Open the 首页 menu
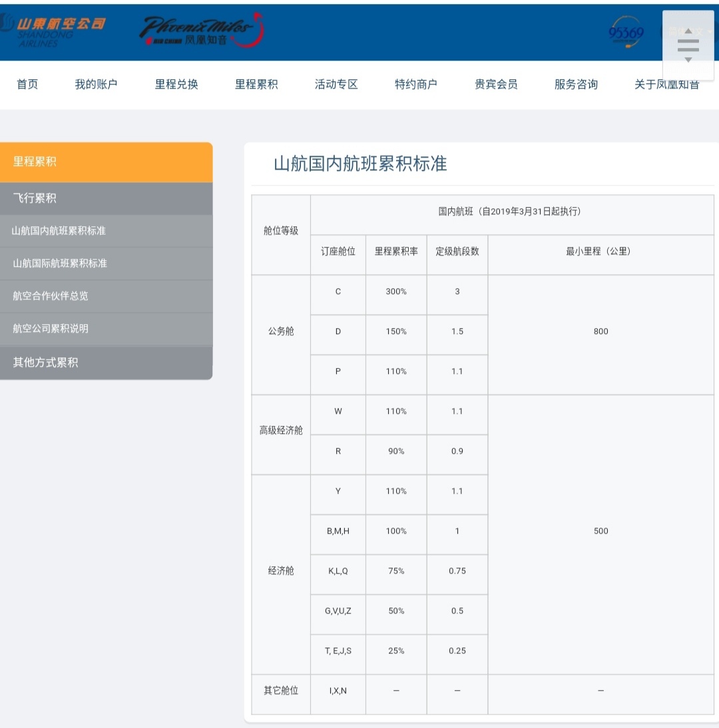 [x=27, y=84]
